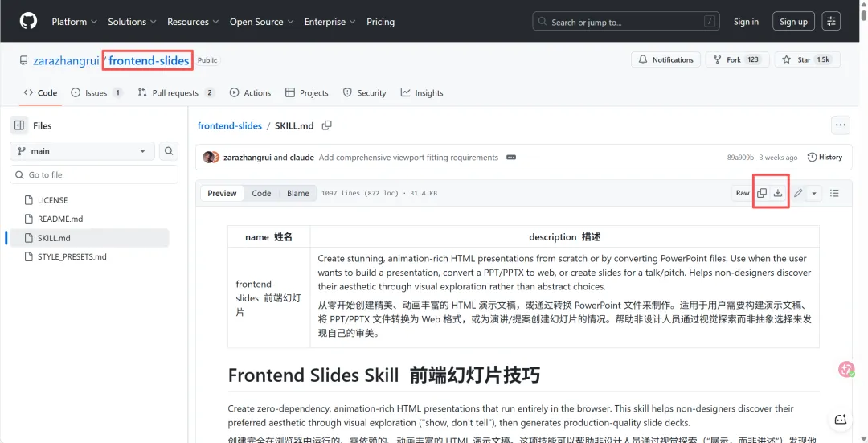The height and width of the screenshot is (443, 868).
Task: Open the frontend-slides repository title link
Action: tap(149, 60)
